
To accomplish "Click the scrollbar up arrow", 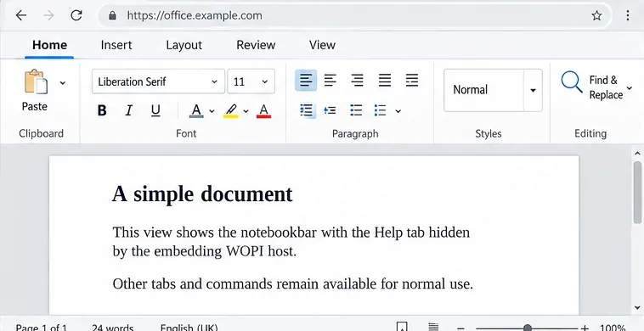I will pos(637,153).
